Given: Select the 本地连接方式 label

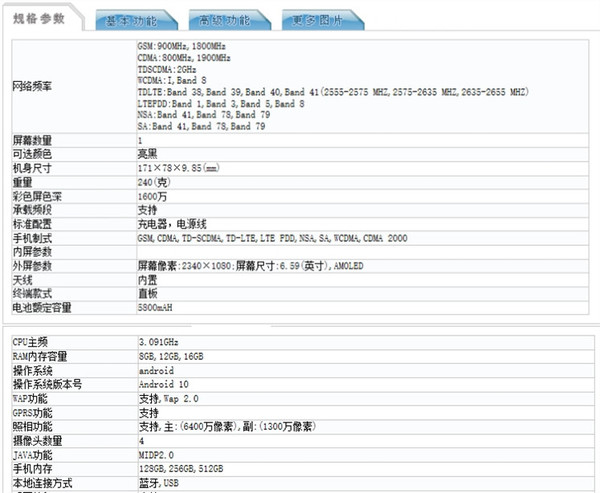Looking at the screenshot, I should [42, 483].
